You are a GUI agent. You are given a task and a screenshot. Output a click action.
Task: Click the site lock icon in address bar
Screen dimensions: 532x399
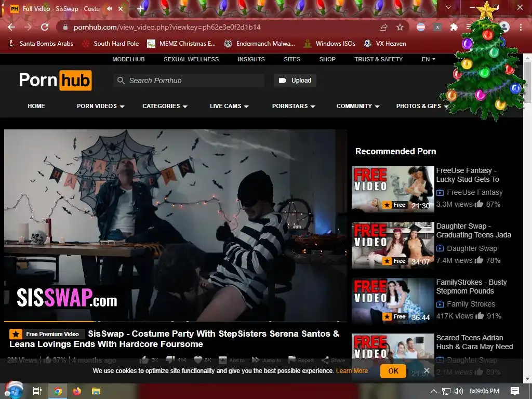click(x=65, y=27)
